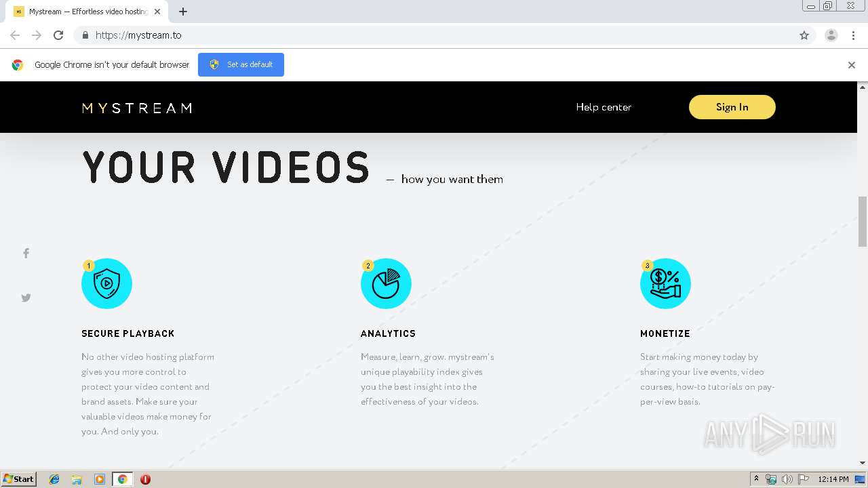Click the Analytics pie chart icon
This screenshot has width=868, height=488.
386,283
